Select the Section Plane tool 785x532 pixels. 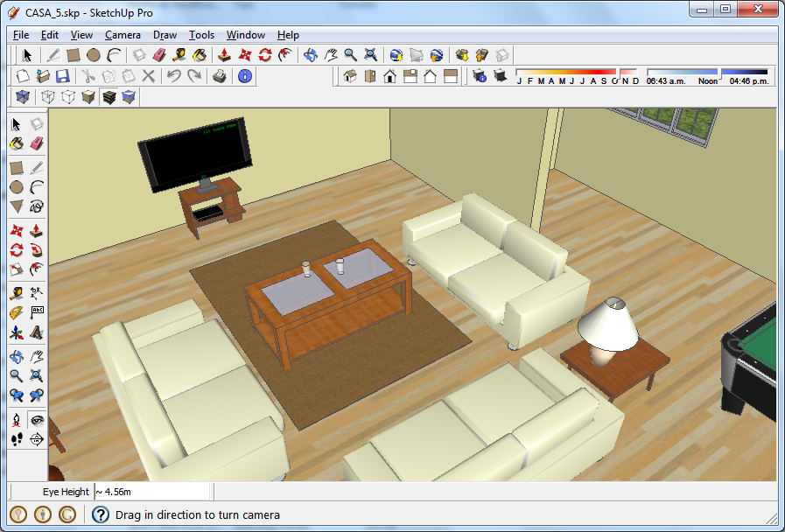point(37,439)
